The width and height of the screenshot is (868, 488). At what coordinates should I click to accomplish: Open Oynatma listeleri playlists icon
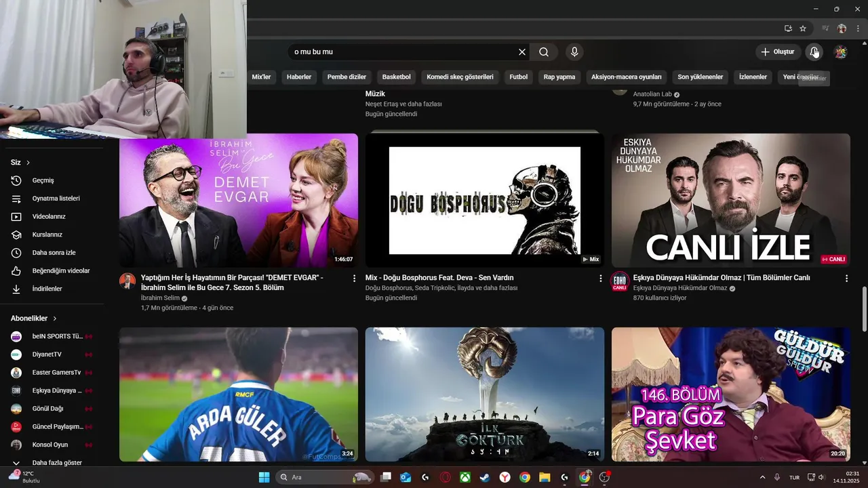point(16,199)
